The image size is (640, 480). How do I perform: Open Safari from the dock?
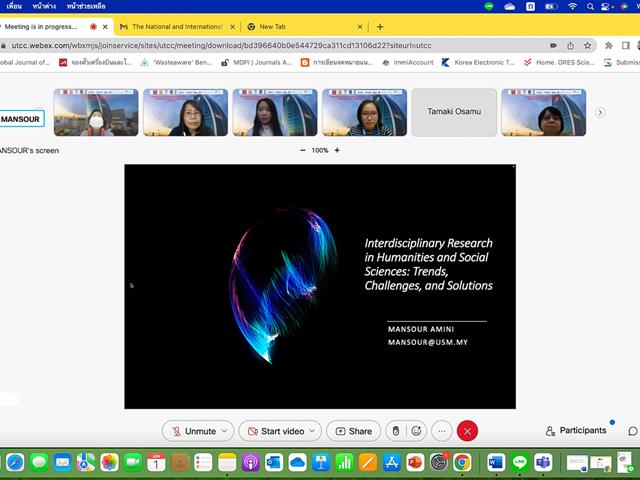tap(15, 462)
